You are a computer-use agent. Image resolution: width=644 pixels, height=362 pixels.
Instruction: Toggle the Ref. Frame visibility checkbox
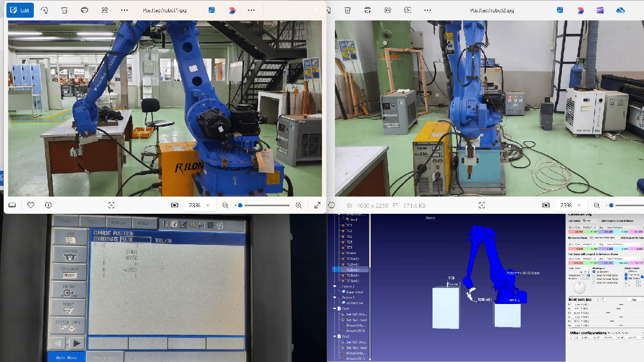pos(626,278)
